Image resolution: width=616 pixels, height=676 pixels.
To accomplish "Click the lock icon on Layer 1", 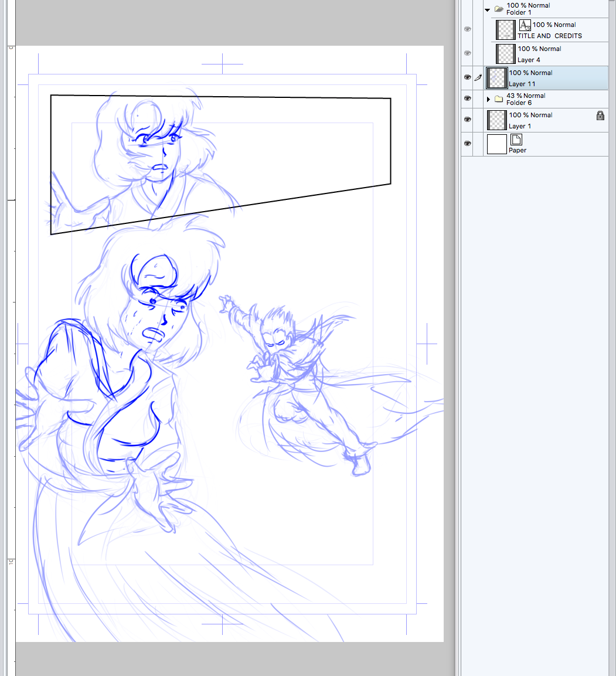I will pyautogui.click(x=600, y=116).
